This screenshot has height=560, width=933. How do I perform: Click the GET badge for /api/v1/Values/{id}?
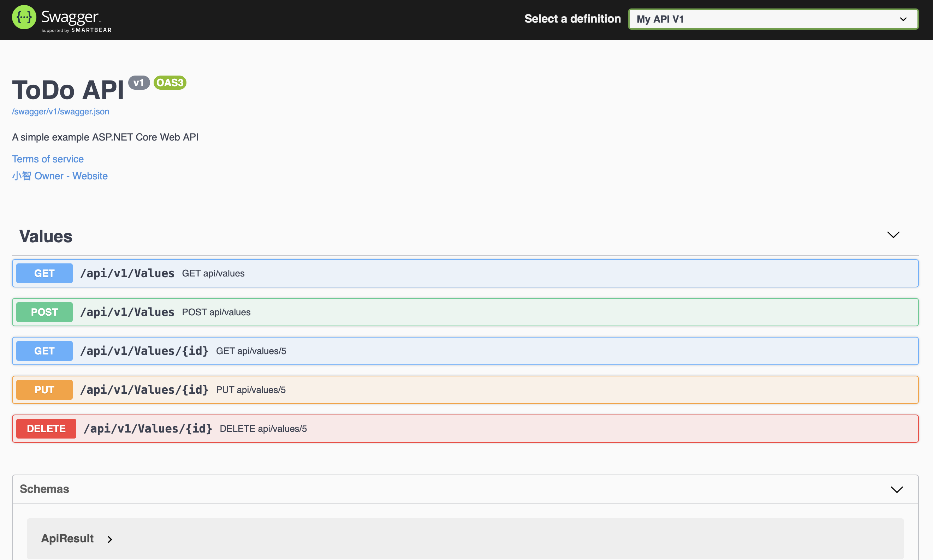(44, 351)
